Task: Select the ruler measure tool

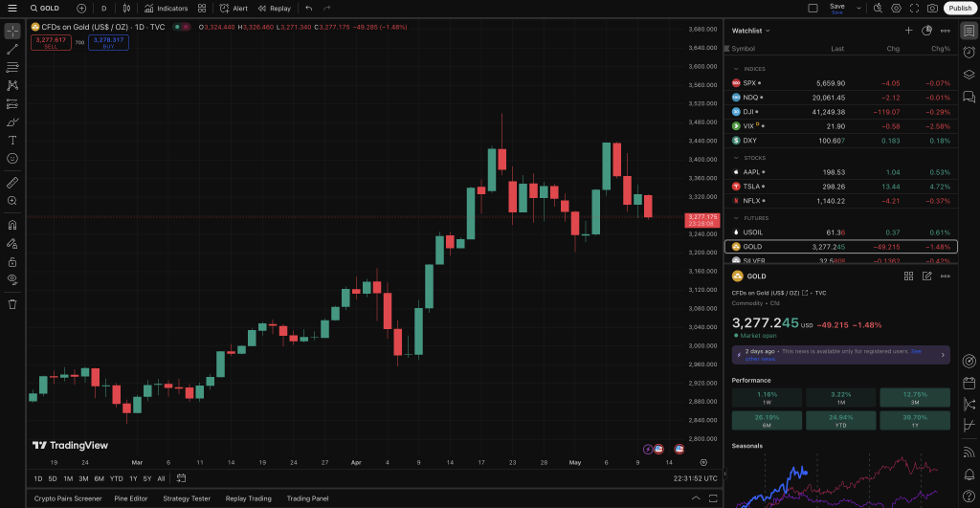Action: [x=12, y=183]
